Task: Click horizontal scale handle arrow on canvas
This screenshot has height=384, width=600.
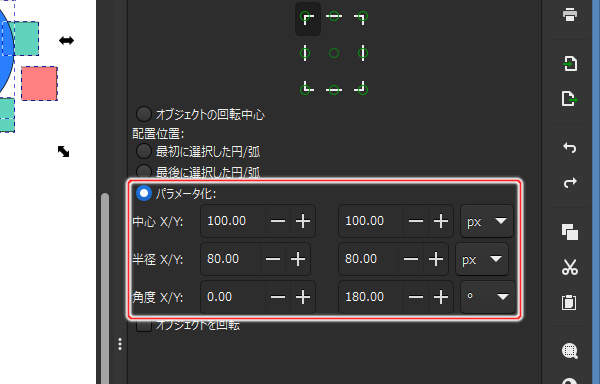Action: [67, 40]
